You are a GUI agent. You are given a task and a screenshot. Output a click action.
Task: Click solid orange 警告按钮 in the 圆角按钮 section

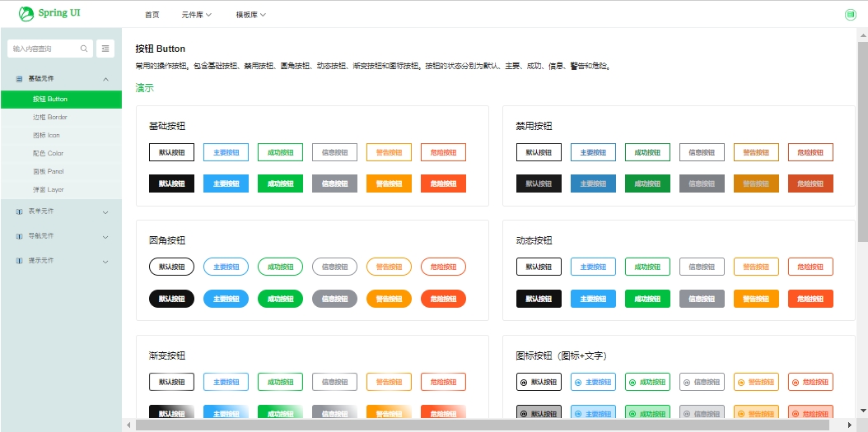coord(389,300)
